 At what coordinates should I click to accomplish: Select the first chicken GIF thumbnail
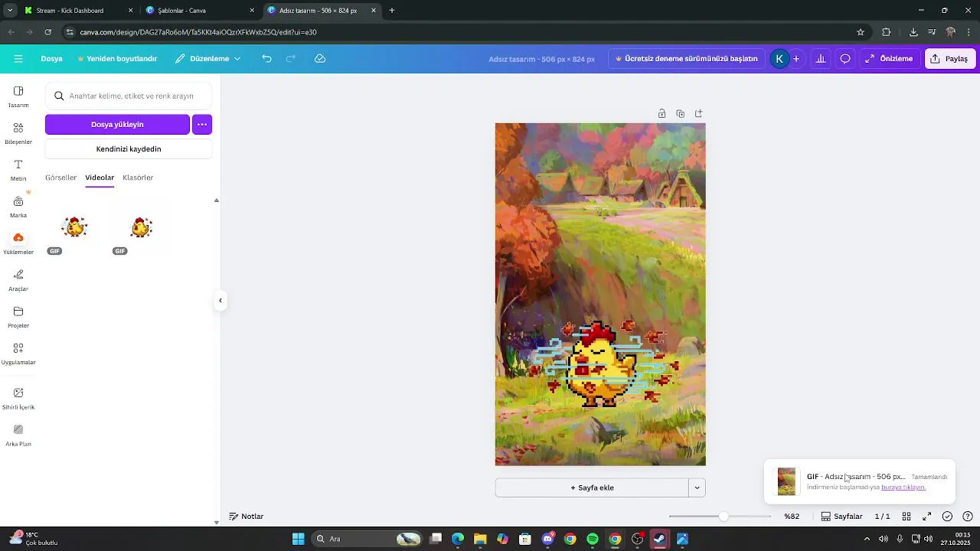(x=75, y=227)
